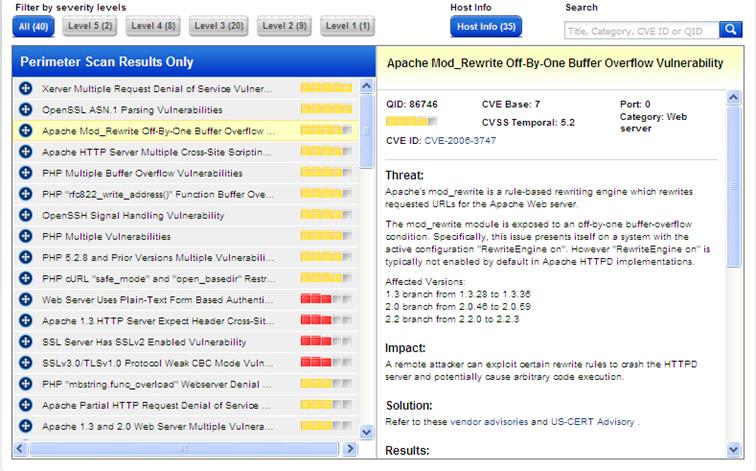Click severity bar under QID 86746 in details
This screenshot has width=756, height=471.
click(411, 121)
